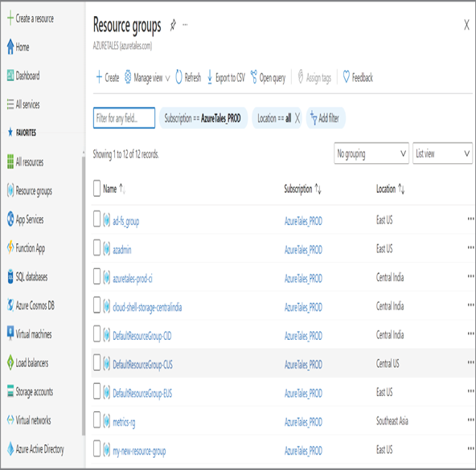Check the azadmin row checkbox

pyautogui.click(x=96, y=247)
